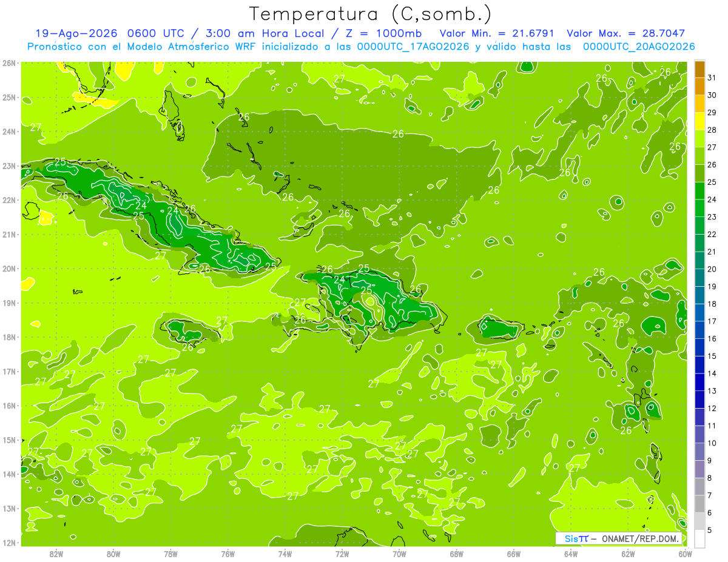Click the 70W longitude label
This screenshot has height=562, width=728.
[399, 554]
